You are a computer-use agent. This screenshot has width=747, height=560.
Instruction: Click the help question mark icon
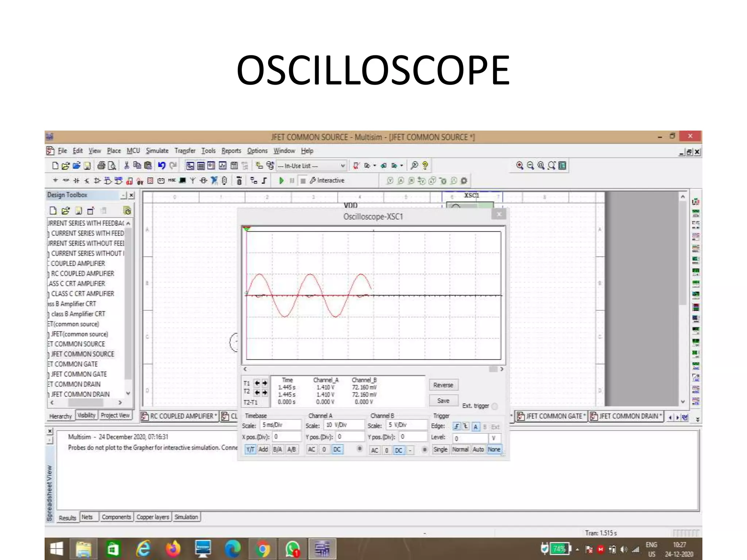click(x=425, y=166)
